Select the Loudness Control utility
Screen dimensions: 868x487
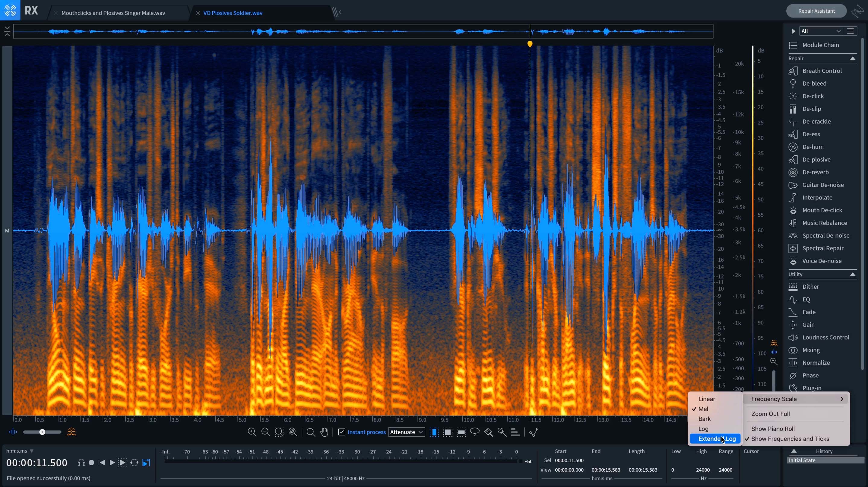tap(826, 337)
